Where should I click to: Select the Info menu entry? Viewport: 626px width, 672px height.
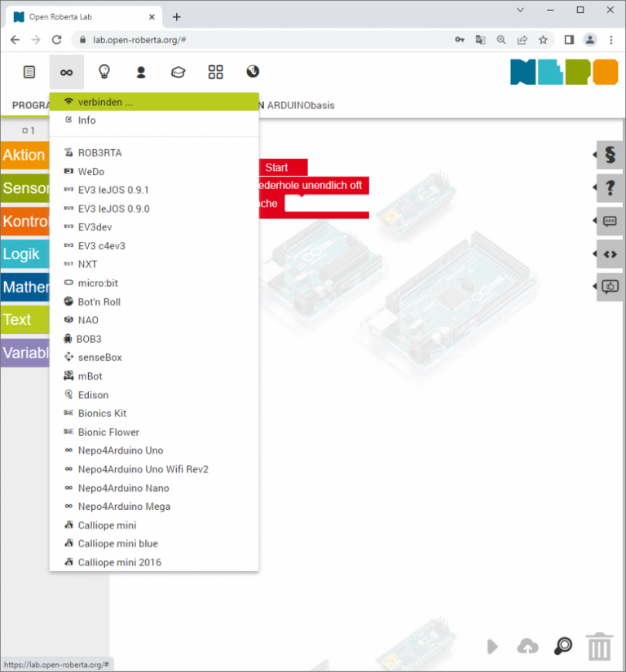tap(154, 121)
